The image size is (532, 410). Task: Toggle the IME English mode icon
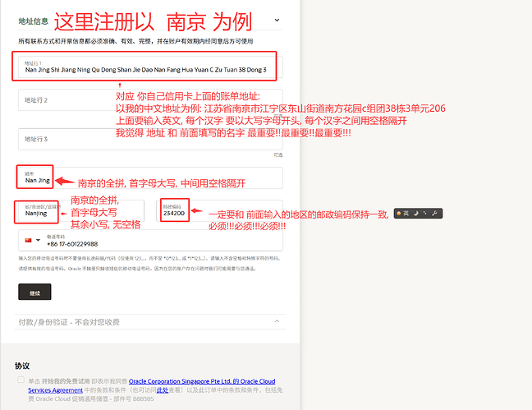pyautogui.click(x=406, y=214)
